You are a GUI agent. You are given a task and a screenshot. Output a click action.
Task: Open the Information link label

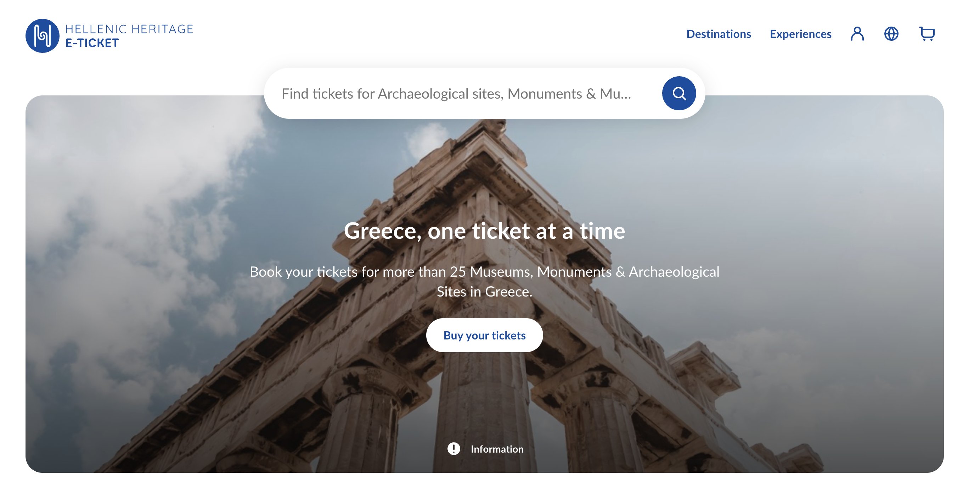pos(497,449)
